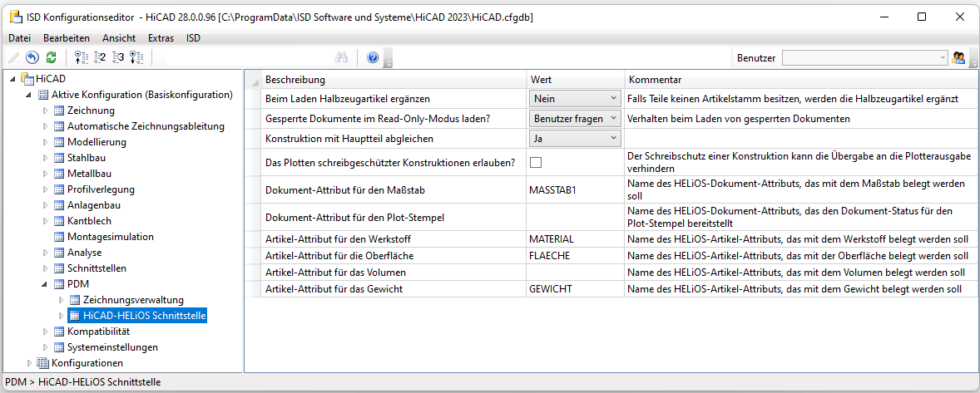Open the Bearbeiten menu
Viewport: 980px width, 393px height.
point(67,37)
